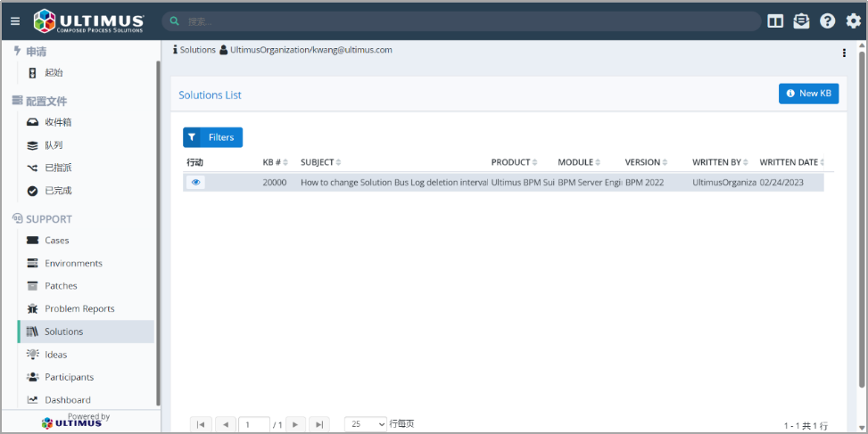The image size is (868, 434).
Task: Click the BPM 2022 version cell
Action: pyautogui.click(x=644, y=183)
